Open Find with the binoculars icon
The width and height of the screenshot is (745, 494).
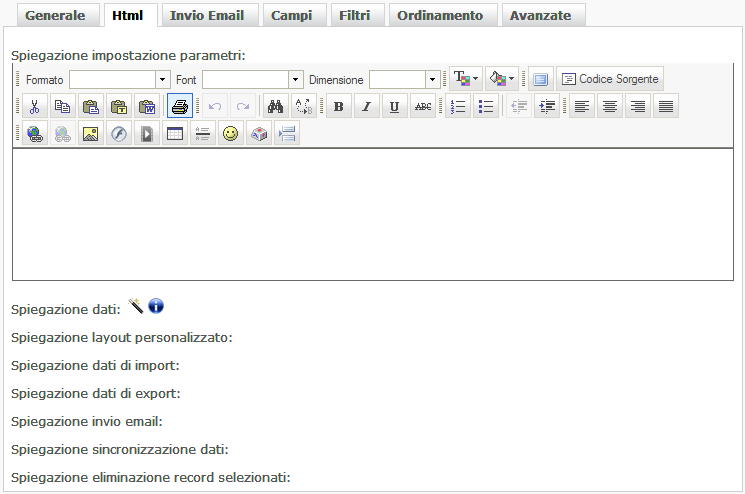click(x=275, y=107)
